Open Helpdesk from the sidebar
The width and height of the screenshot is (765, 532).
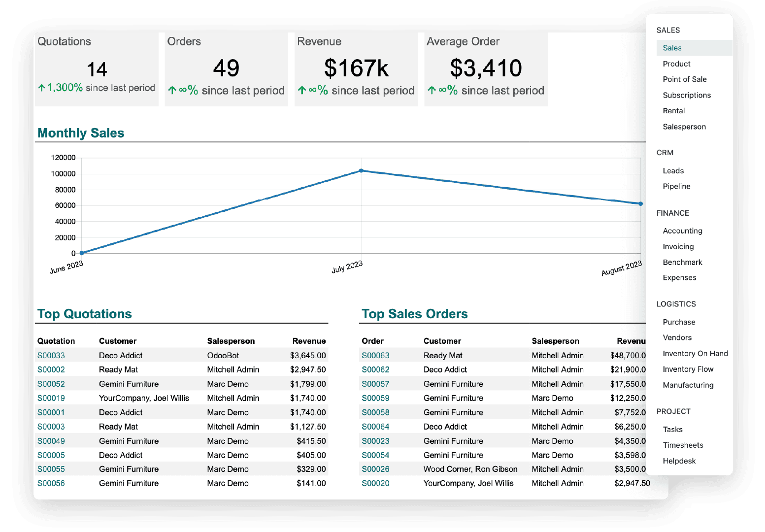(679, 461)
